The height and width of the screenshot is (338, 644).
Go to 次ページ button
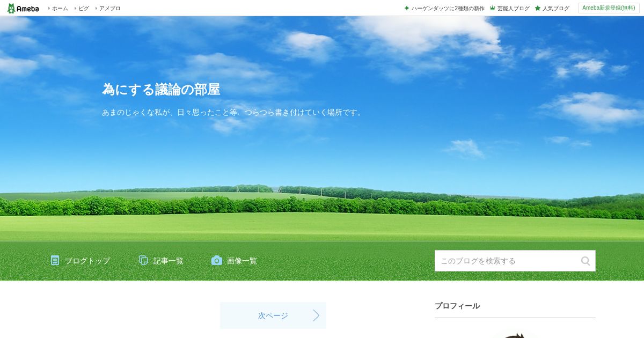point(273,315)
